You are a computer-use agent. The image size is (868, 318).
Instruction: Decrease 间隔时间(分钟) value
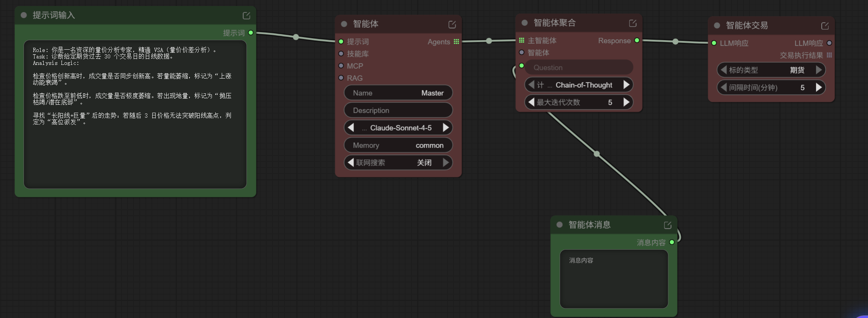pyautogui.click(x=723, y=88)
